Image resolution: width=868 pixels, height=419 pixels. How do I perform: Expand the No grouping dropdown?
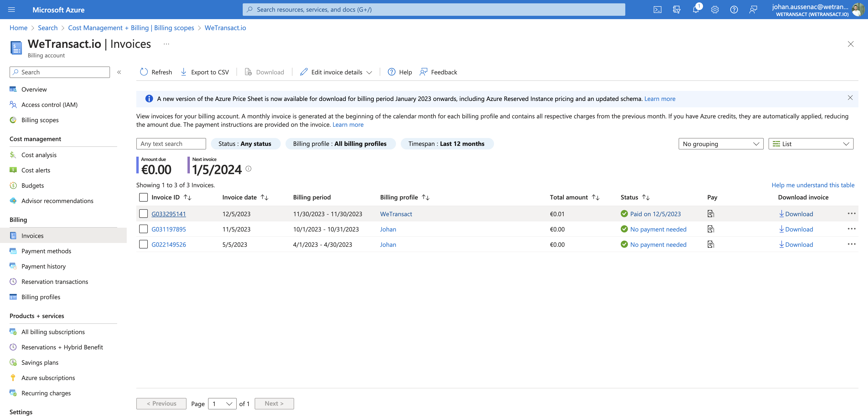[x=721, y=144]
